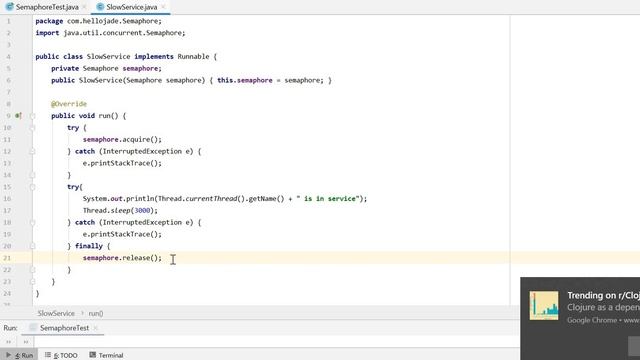Collapse the run() method fold on line 9
Viewport: 640px width, 360px height.
click(33, 116)
